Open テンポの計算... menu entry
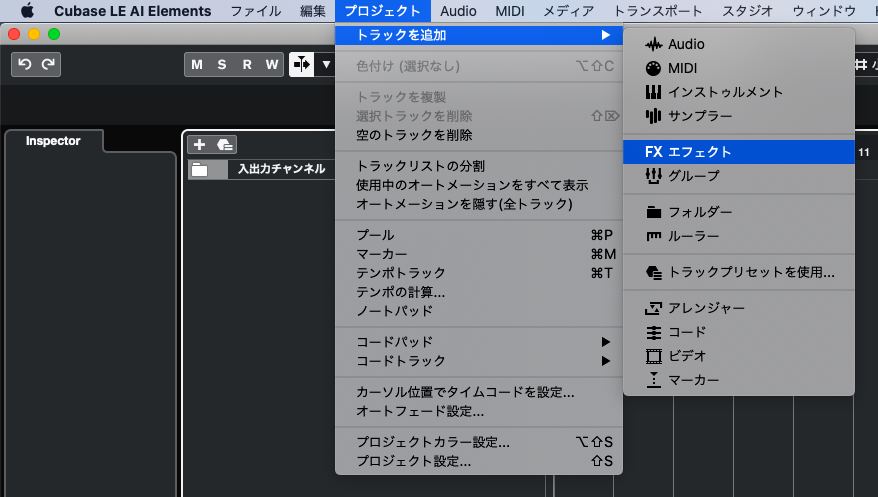The width and height of the screenshot is (878, 497). pyautogui.click(x=479, y=292)
